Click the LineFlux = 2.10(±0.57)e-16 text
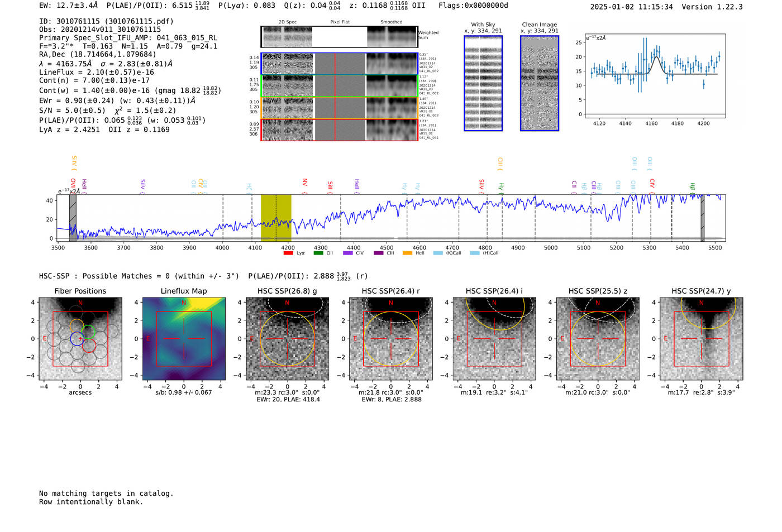This screenshot has height=532, width=782. [97, 73]
